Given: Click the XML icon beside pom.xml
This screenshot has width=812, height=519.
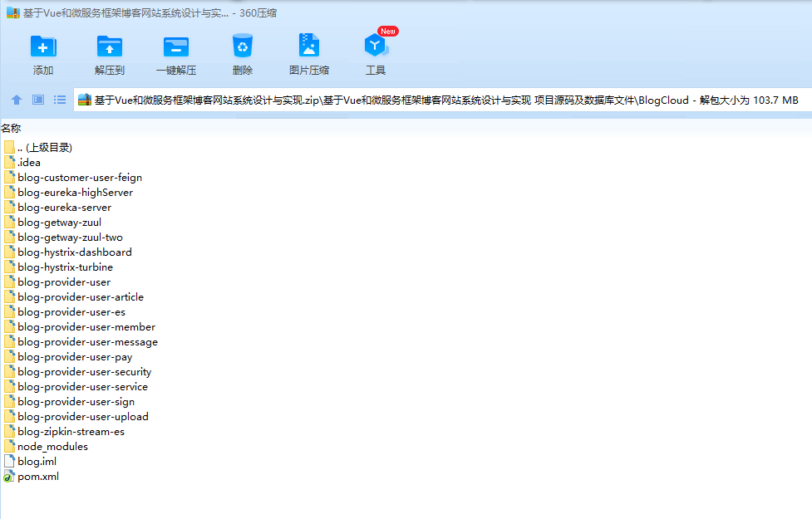Looking at the screenshot, I should coord(9,477).
